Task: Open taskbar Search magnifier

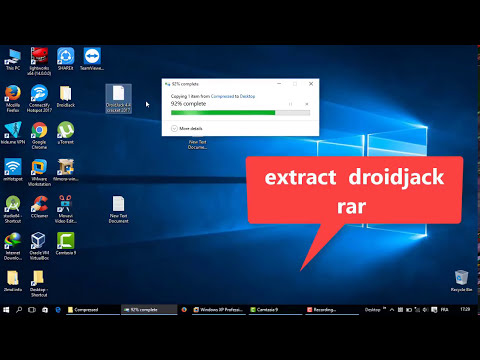Action: 19,310
